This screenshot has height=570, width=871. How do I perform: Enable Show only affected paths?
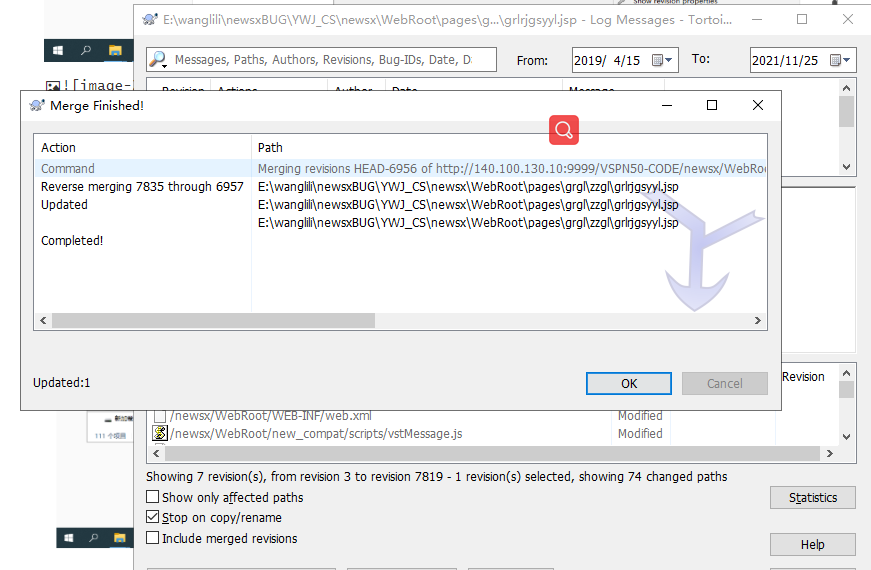tap(152, 497)
